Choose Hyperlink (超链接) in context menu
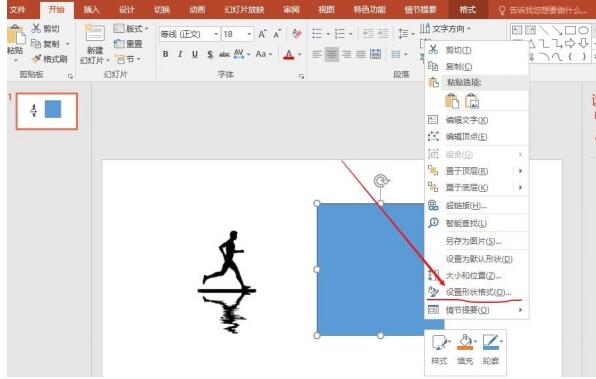 pyautogui.click(x=477, y=206)
